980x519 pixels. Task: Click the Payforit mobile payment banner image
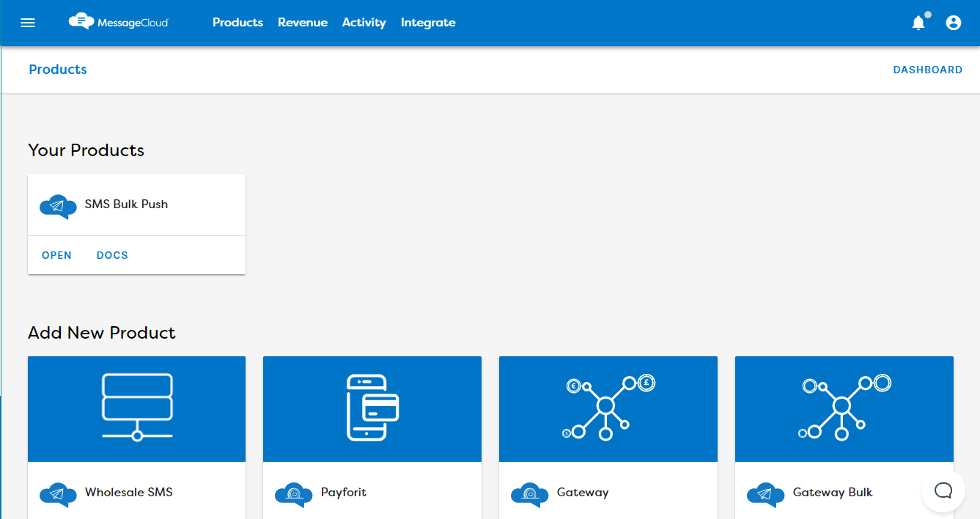point(372,409)
